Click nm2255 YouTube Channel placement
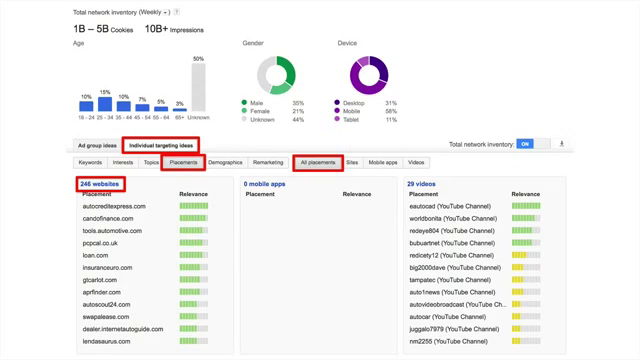The image size is (640, 360). (448, 341)
